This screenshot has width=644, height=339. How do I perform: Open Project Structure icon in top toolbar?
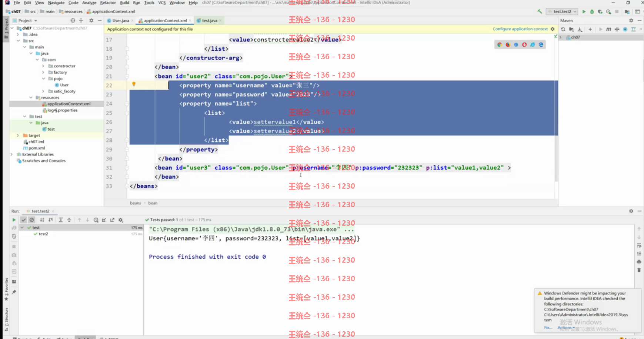pyautogui.click(x=627, y=11)
